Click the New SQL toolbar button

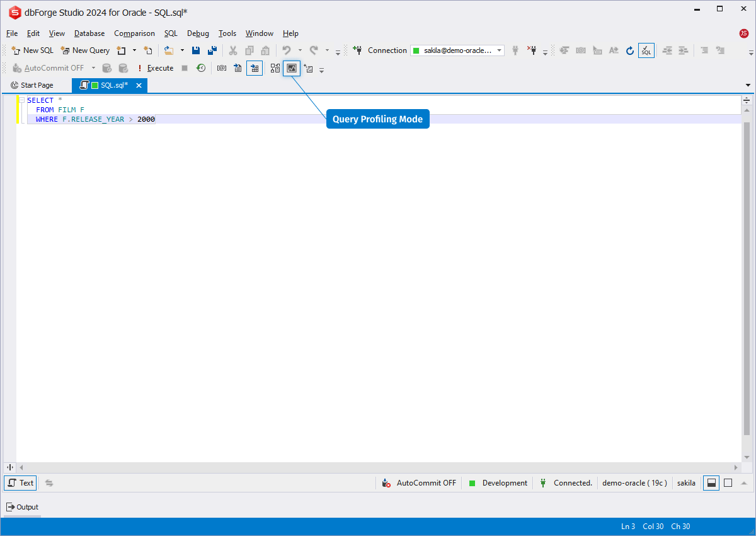(x=33, y=50)
